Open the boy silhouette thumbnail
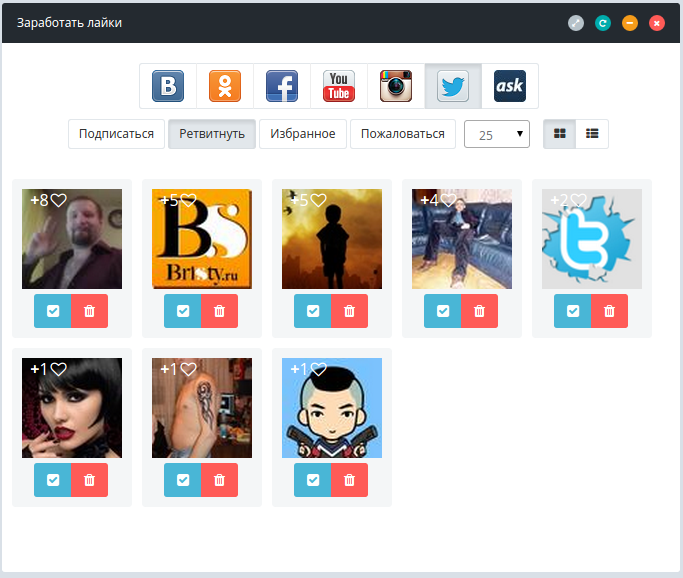 point(332,239)
